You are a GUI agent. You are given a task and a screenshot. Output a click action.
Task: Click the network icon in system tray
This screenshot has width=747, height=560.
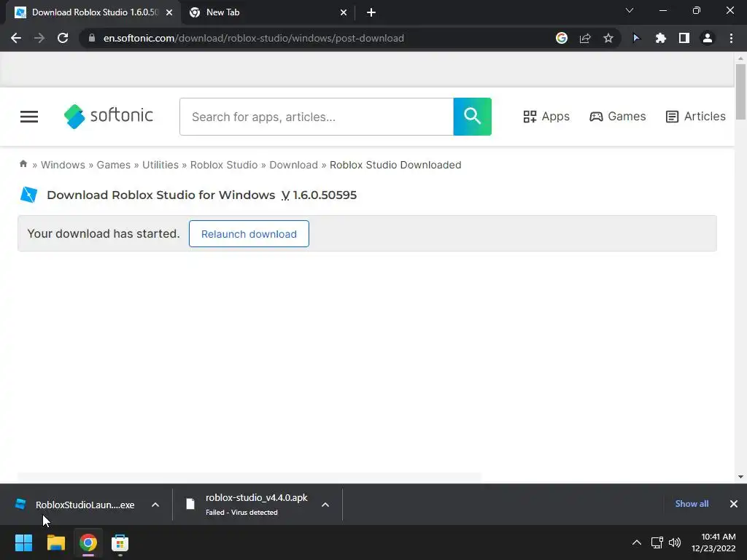pos(657,542)
